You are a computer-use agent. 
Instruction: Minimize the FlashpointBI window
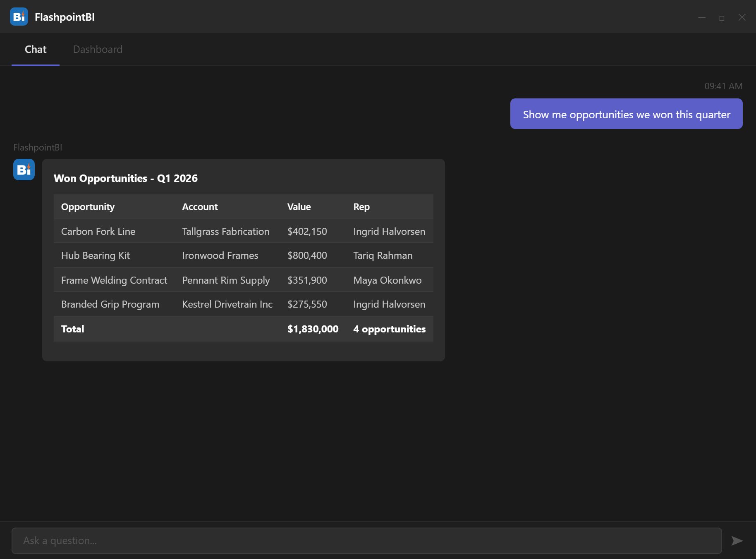coord(702,17)
